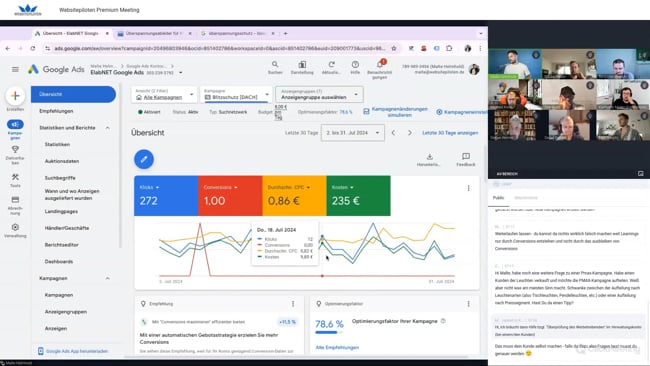Open the Abrechnung card icon
This screenshot has height=366, width=650.
[x=15, y=200]
